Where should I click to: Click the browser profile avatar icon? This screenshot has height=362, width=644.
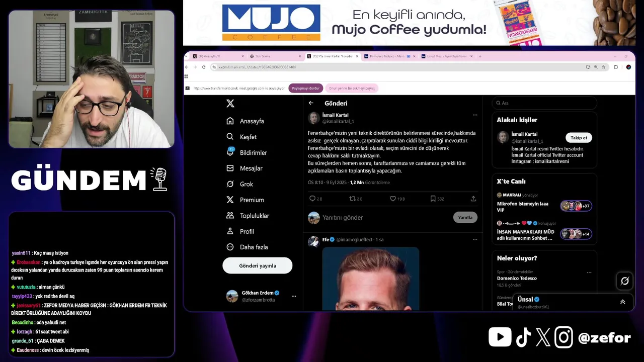click(x=628, y=67)
